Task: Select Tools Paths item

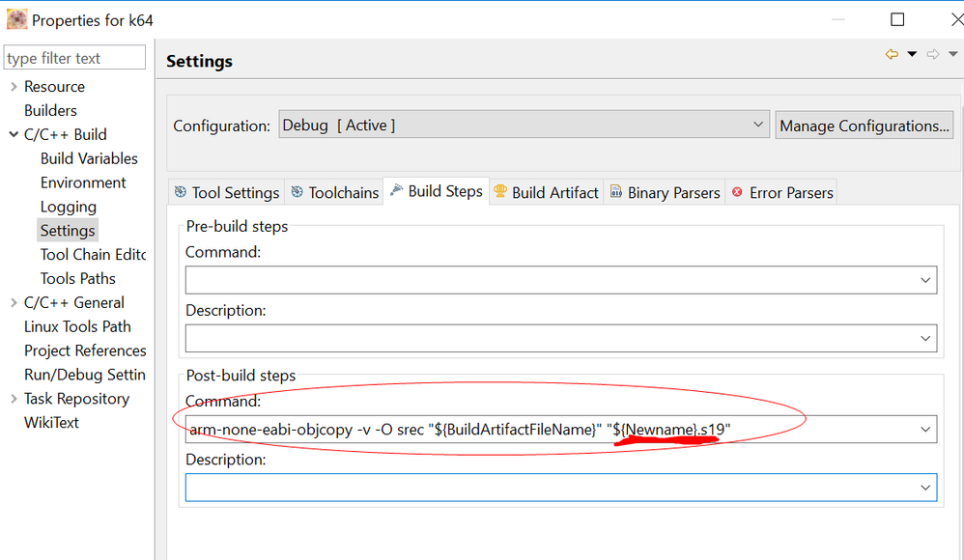Action: 77,278
